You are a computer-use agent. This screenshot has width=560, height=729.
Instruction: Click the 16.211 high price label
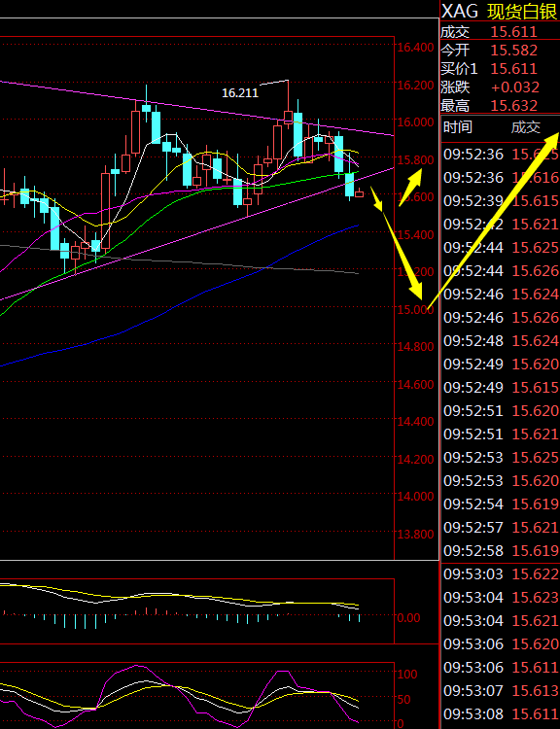click(240, 93)
